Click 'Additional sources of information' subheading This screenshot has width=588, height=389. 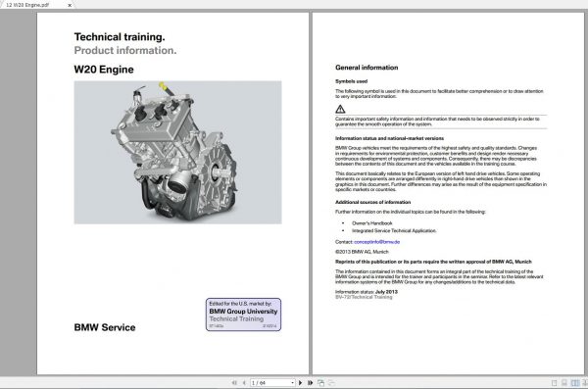coord(372,202)
